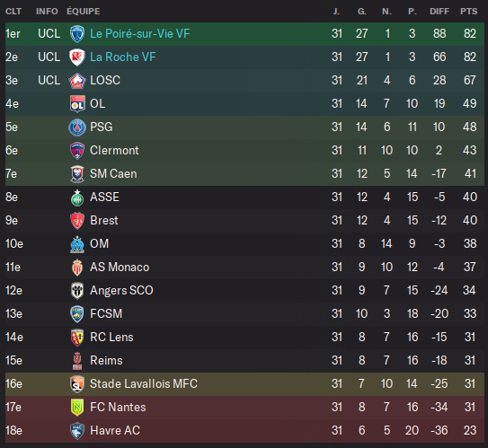Select the FC Nantes yellow badge
Screen dimensions: 488x448
click(77, 408)
